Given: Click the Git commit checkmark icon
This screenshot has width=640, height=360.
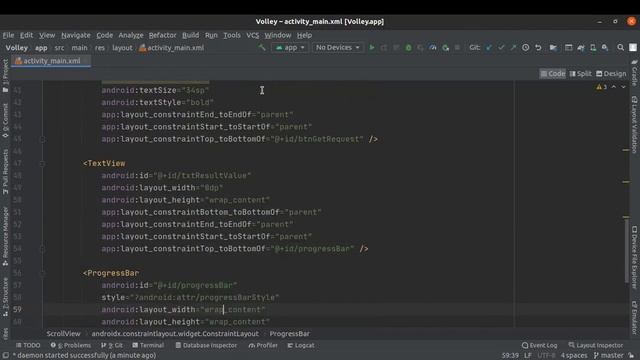Looking at the screenshot, I should 501,48.
